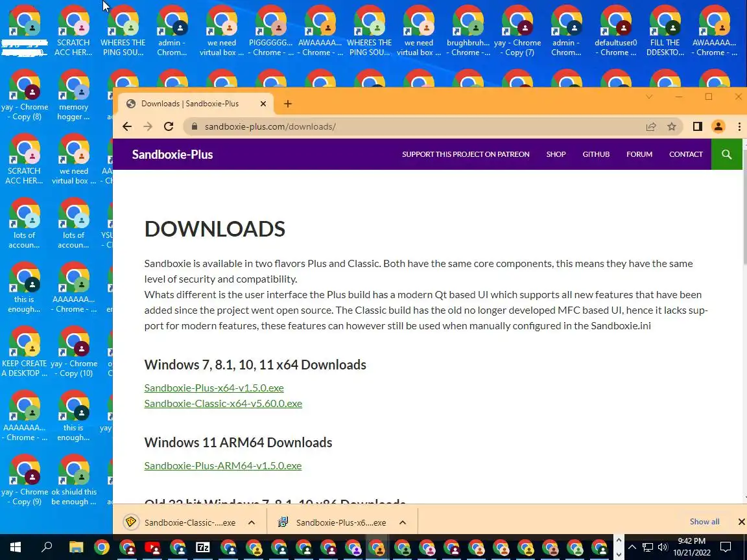The width and height of the screenshot is (747, 560).
Task: Open the clock showing 9:42 PM
Action: (692, 547)
